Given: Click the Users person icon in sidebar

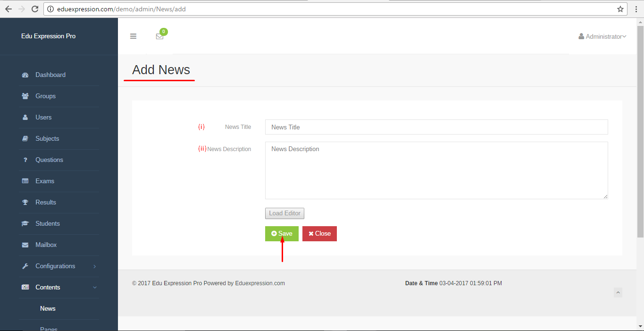Looking at the screenshot, I should pyautogui.click(x=25, y=118).
